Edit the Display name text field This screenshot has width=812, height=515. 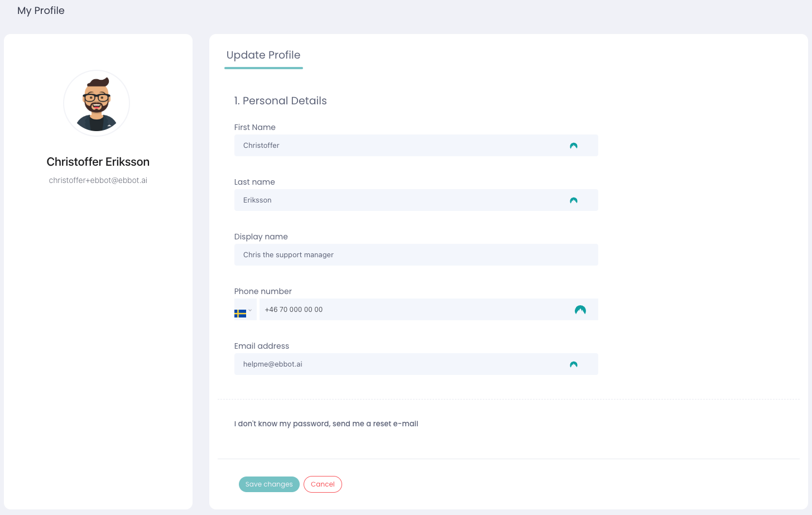[416, 255]
